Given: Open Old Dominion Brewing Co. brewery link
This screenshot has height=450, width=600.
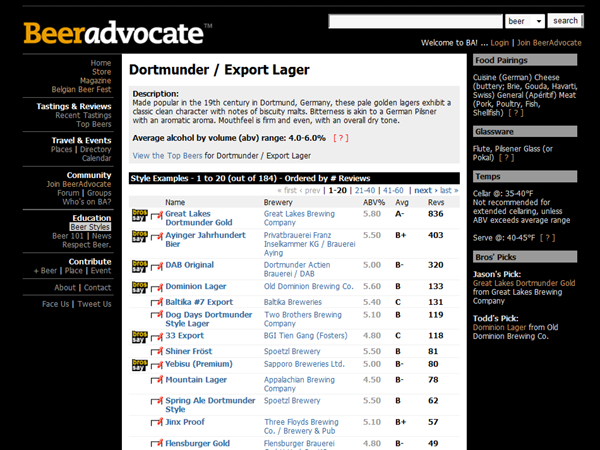Looking at the screenshot, I should 308,286.
